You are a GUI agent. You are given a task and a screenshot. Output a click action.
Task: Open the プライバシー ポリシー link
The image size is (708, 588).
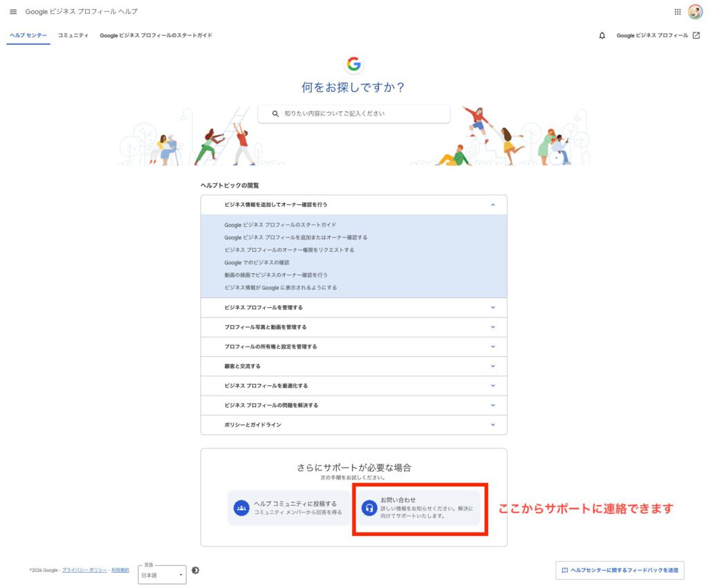(x=84, y=570)
